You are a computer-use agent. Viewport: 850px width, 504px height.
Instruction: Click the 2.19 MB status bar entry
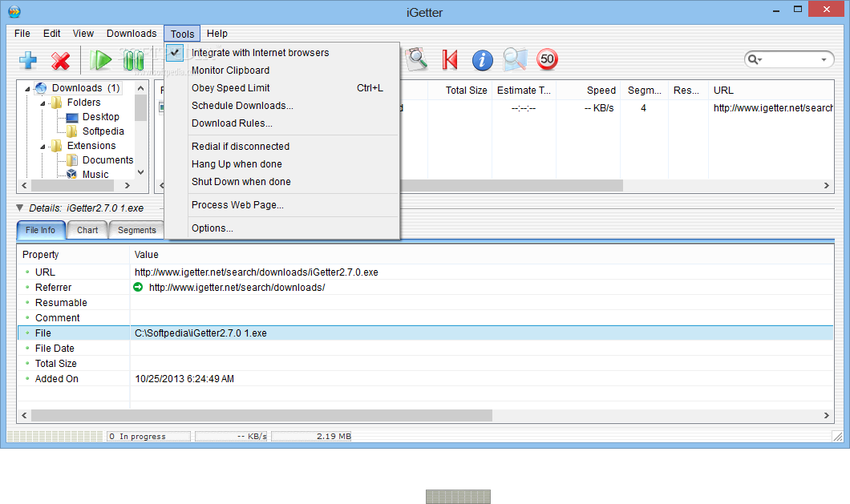[x=312, y=436]
